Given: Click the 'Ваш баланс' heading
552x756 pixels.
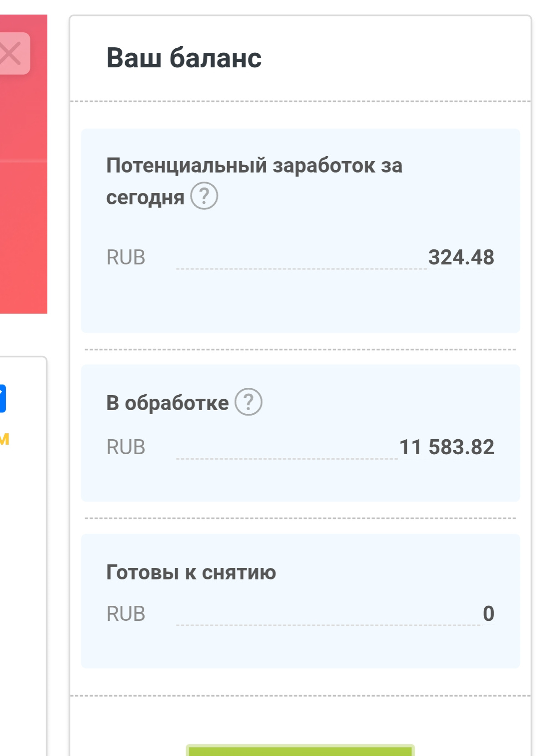Looking at the screenshot, I should point(184,58).
